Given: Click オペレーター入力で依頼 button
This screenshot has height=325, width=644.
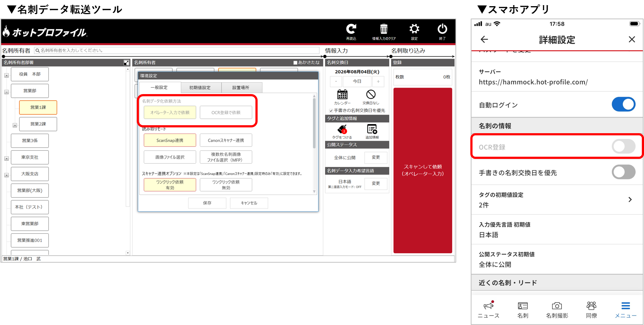Looking at the screenshot, I should 170,113.
